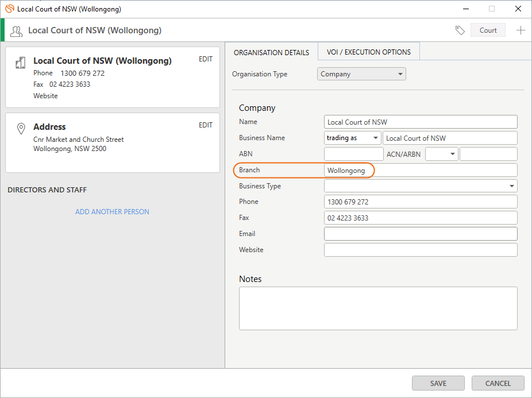Image resolution: width=532 pixels, height=398 pixels.
Task: Select fax number 02 4223 3633 in card
Action: click(70, 84)
